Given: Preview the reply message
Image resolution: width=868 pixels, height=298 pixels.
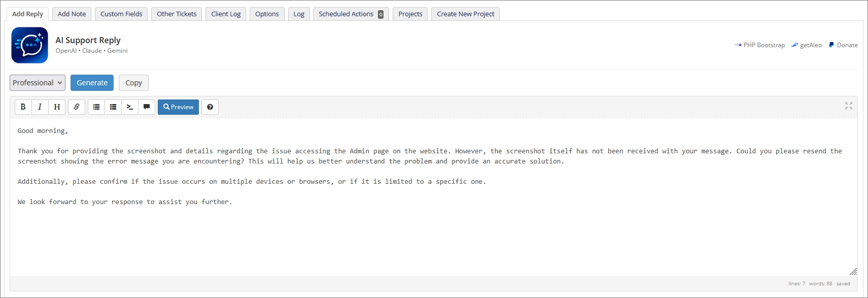Looking at the screenshot, I should pos(178,107).
